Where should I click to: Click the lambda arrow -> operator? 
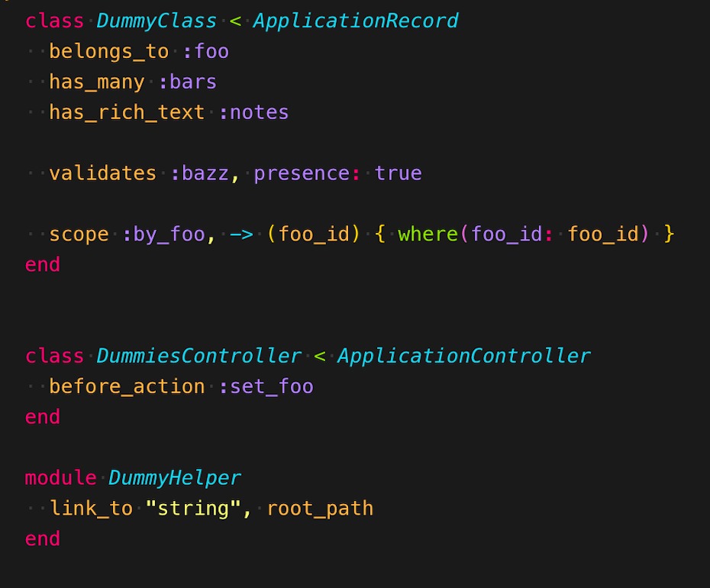[241, 234]
